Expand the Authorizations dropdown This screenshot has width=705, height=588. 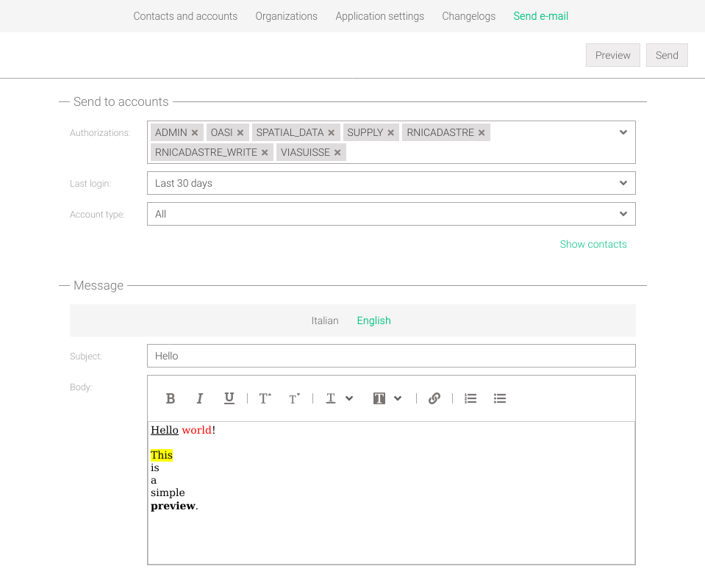pos(623,132)
